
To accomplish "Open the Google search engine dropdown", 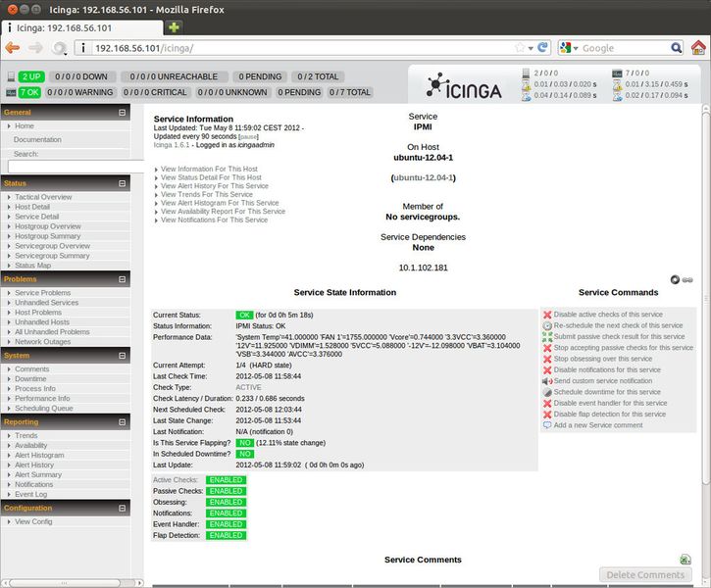I will click(x=576, y=48).
